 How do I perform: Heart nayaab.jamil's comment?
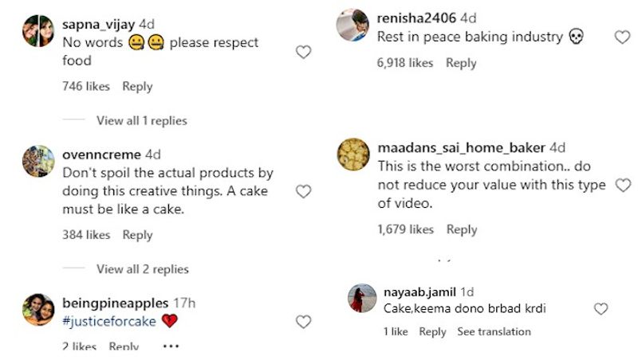[601, 309]
